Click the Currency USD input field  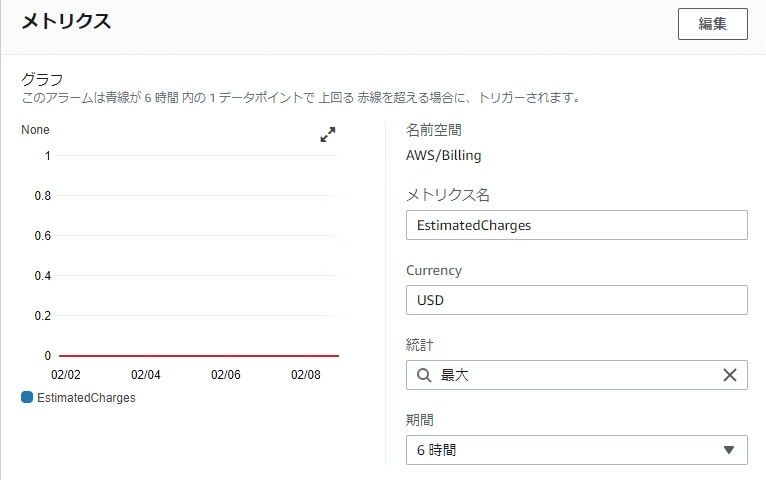point(576,300)
